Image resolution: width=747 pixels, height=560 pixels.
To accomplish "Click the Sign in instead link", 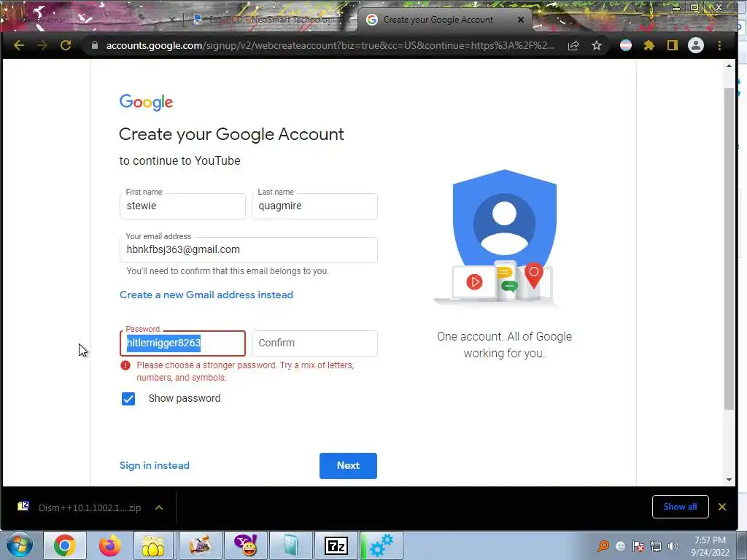I will (x=155, y=465).
